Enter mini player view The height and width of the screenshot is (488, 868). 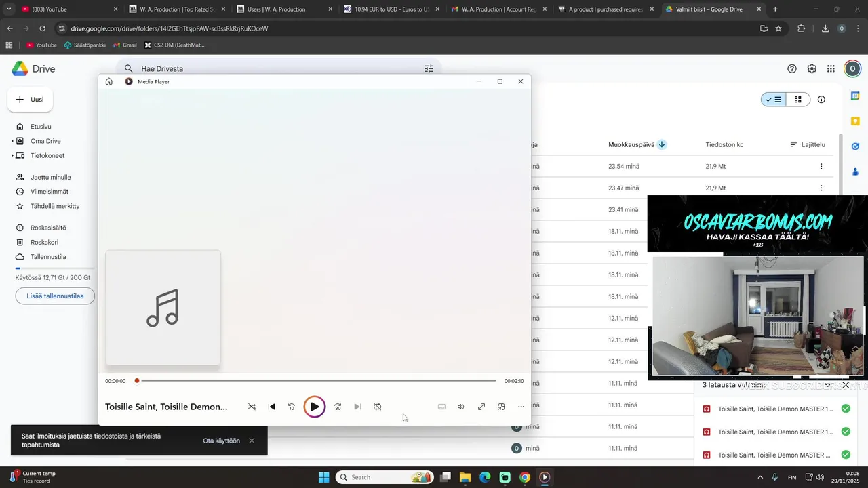point(501,407)
